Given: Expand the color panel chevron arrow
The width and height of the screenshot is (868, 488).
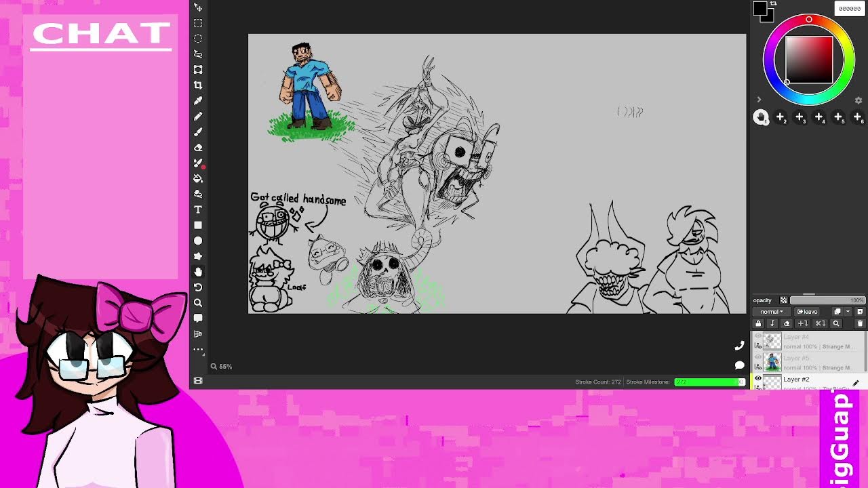Looking at the screenshot, I should (x=759, y=100).
